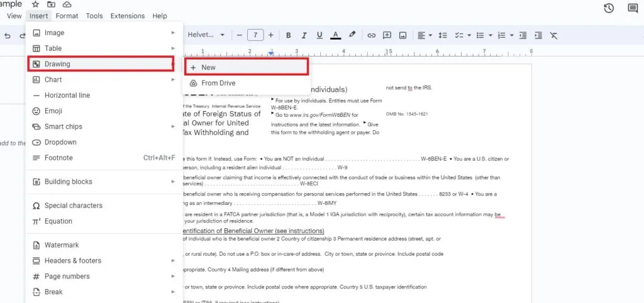Expand the Page numbers submenu
Image resolution: width=644 pixels, height=303 pixels.
click(x=104, y=276)
